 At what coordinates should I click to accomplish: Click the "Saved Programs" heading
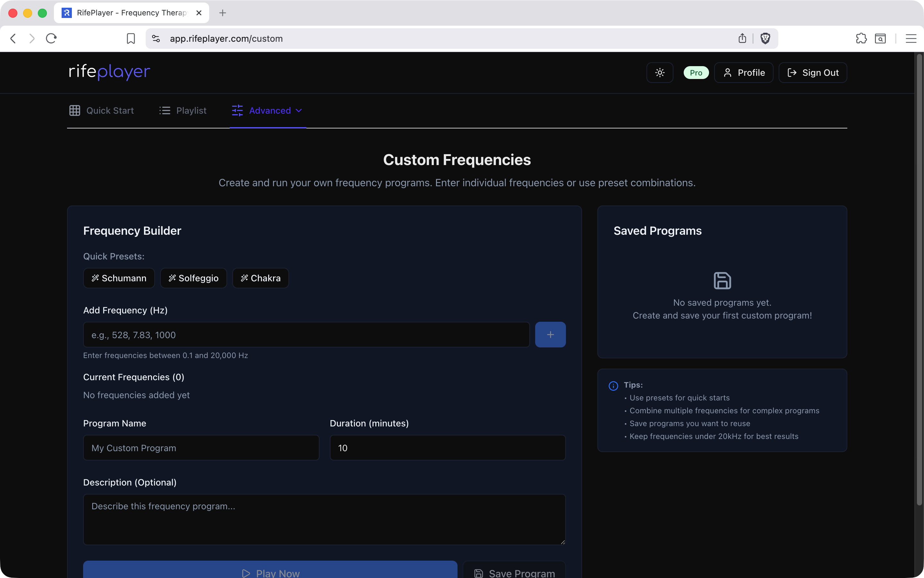(657, 231)
